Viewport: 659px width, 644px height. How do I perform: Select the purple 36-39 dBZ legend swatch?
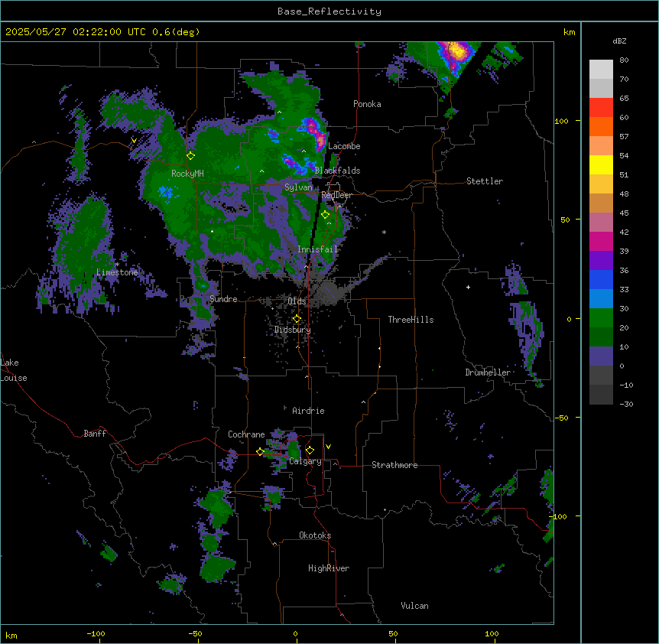click(601, 261)
